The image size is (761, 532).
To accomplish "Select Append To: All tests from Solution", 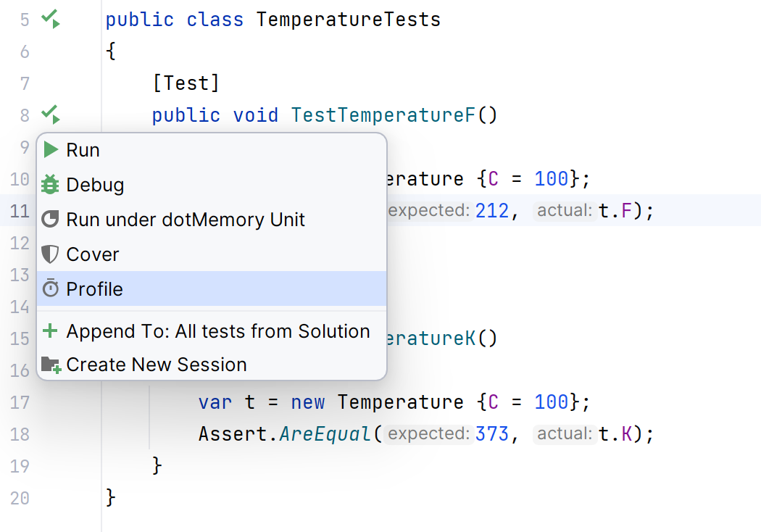I will pos(217,331).
